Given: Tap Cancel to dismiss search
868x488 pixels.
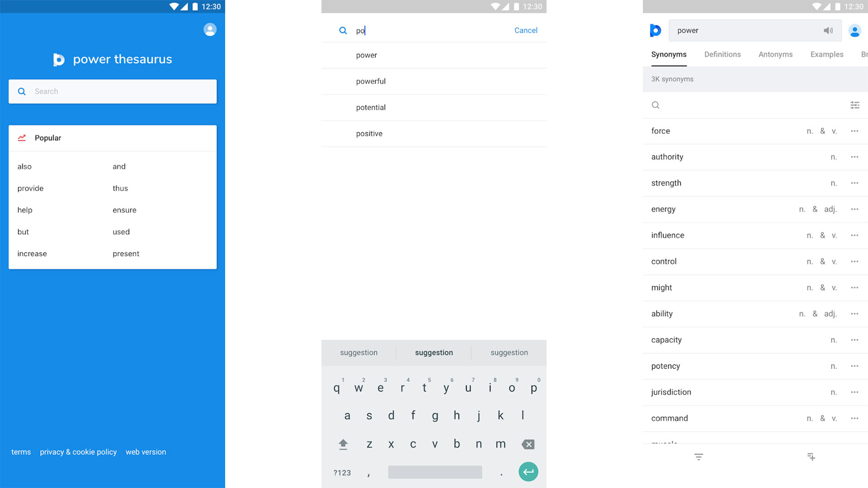Looking at the screenshot, I should 526,29.
